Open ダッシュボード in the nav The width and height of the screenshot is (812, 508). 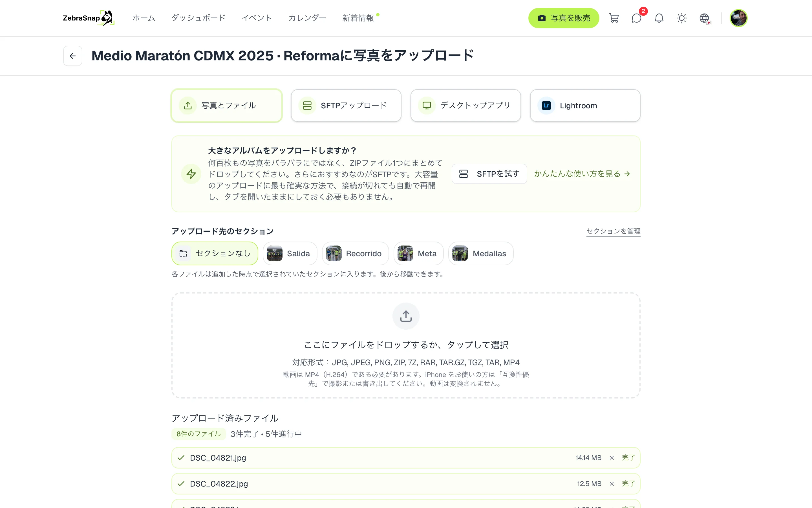198,18
